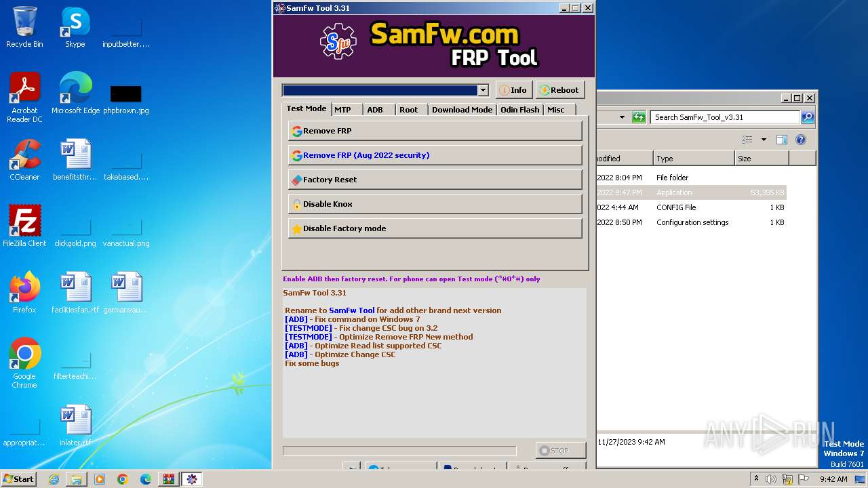Screen dimensions: 868x488
Task: Open Acrobat Reader DC shortcut
Action: pyautogui.click(x=24, y=98)
